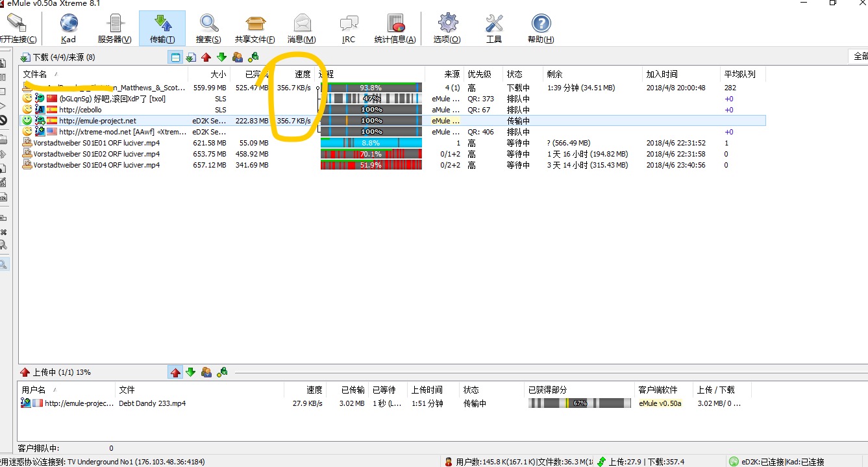Viewport: 868px width, 467px height.
Task: Open the 服务器(V) servers page
Action: coord(114,29)
